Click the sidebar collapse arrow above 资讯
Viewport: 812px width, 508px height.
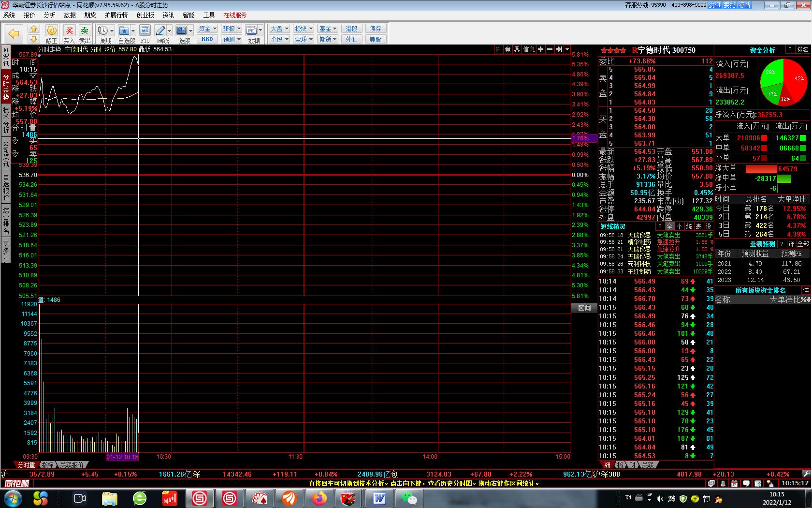point(6,50)
